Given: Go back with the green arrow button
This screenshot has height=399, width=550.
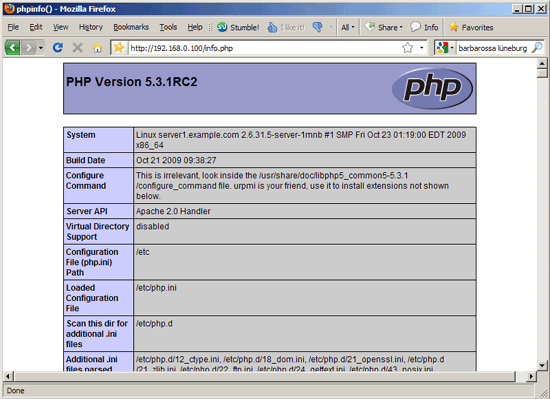Looking at the screenshot, I should click(x=13, y=47).
